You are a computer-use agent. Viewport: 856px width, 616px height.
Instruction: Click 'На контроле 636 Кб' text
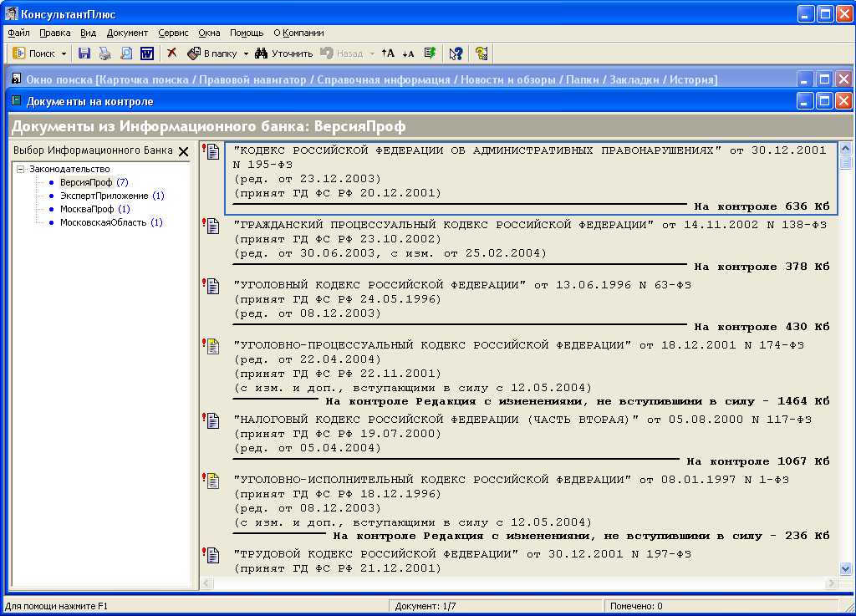(x=762, y=206)
